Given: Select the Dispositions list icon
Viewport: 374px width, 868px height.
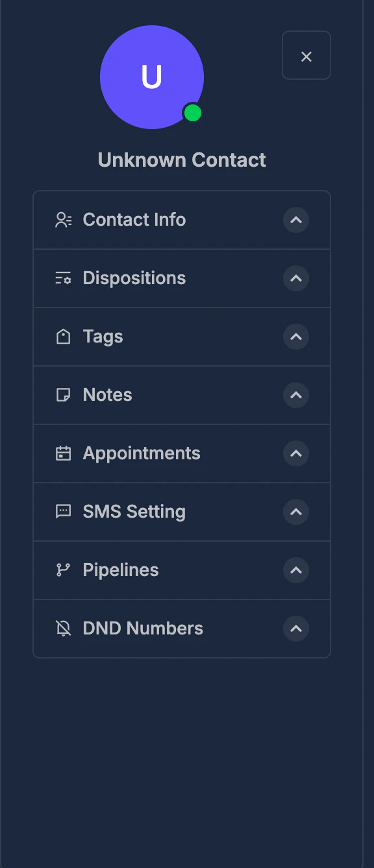Looking at the screenshot, I should 63,278.
